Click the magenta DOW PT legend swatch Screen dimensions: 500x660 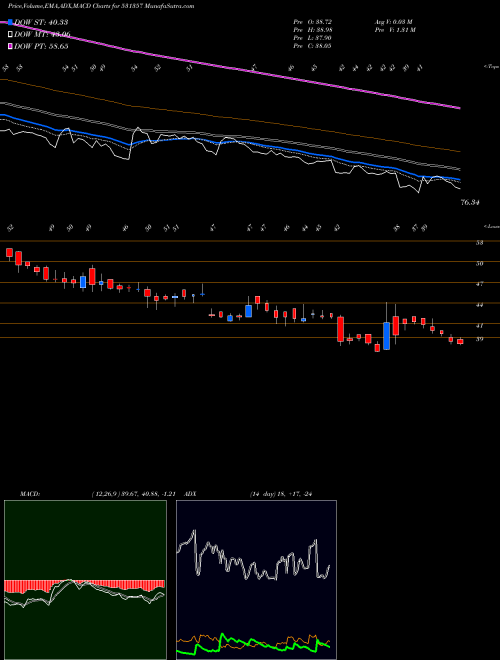pyautogui.click(x=10, y=46)
